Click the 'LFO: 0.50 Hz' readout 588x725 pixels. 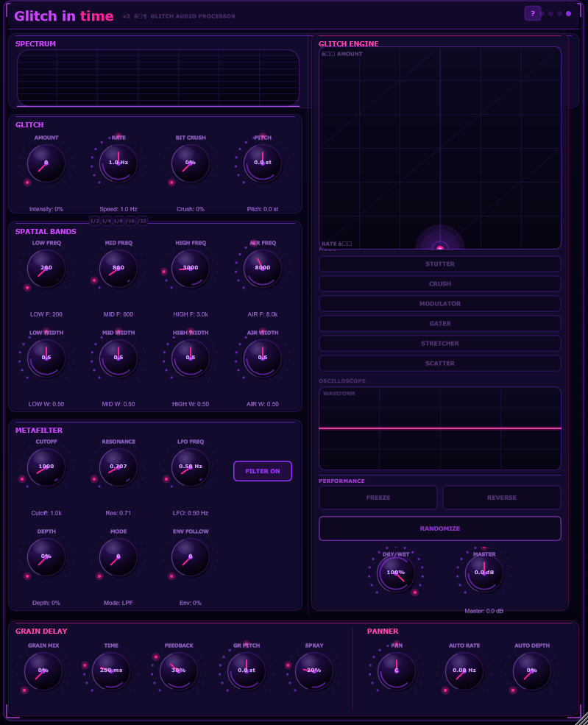[x=191, y=513]
